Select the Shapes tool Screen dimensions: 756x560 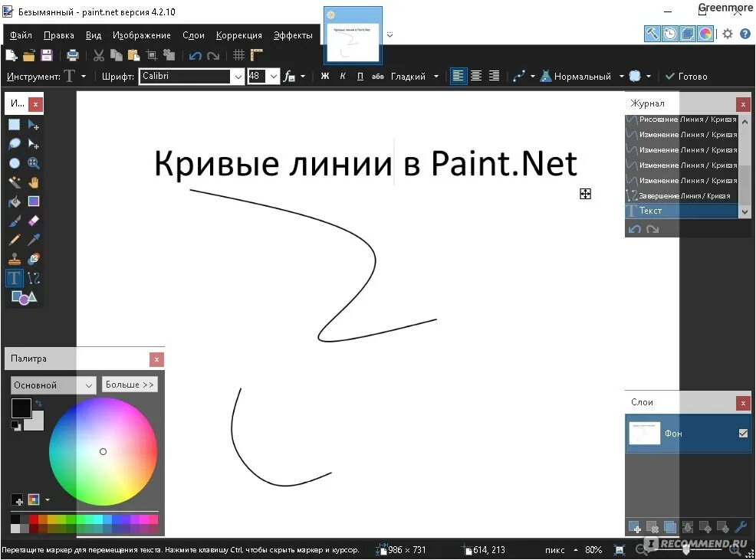click(x=24, y=297)
